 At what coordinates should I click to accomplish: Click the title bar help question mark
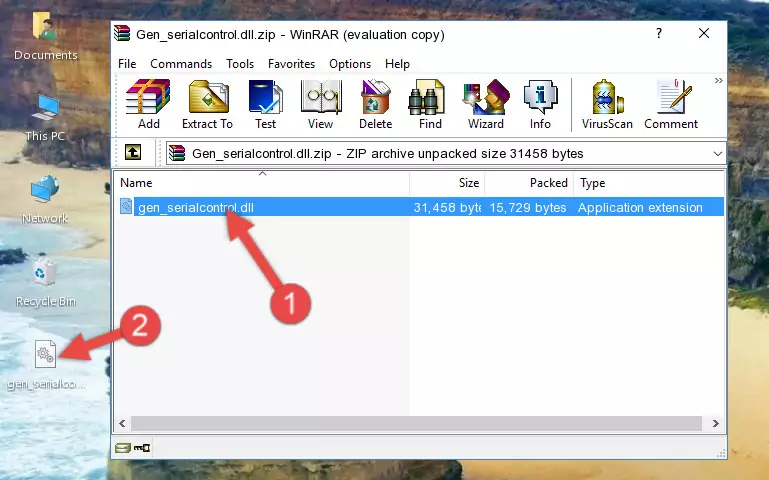pyautogui.click(x=659, y=33)
